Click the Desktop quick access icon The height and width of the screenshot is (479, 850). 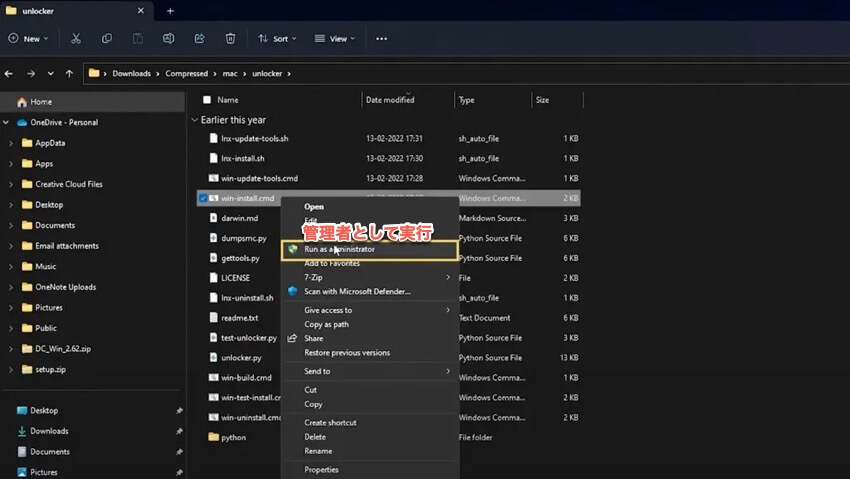22,410
